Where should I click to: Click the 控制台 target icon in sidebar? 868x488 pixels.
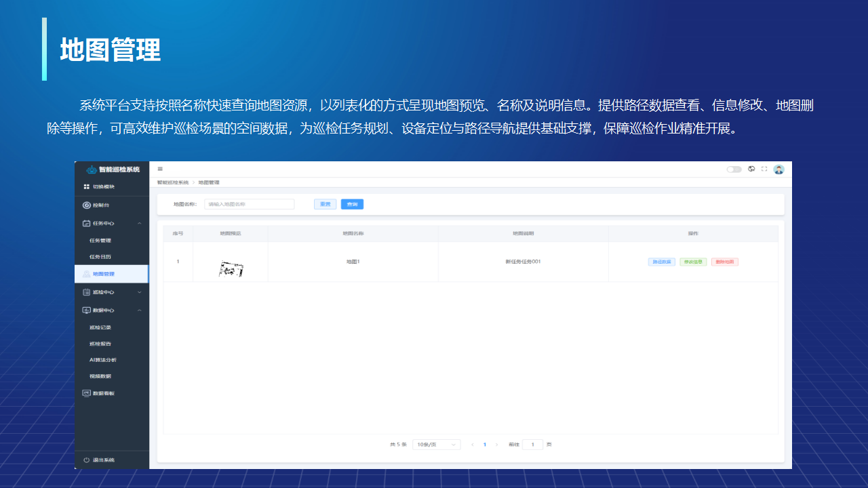(x=86, y=205)
